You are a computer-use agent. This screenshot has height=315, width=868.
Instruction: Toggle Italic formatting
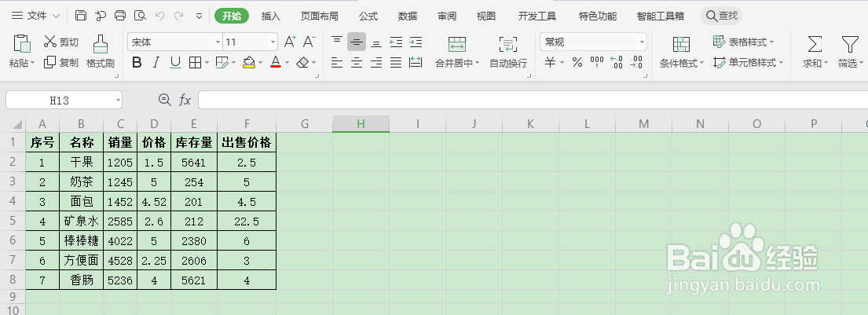156,63
